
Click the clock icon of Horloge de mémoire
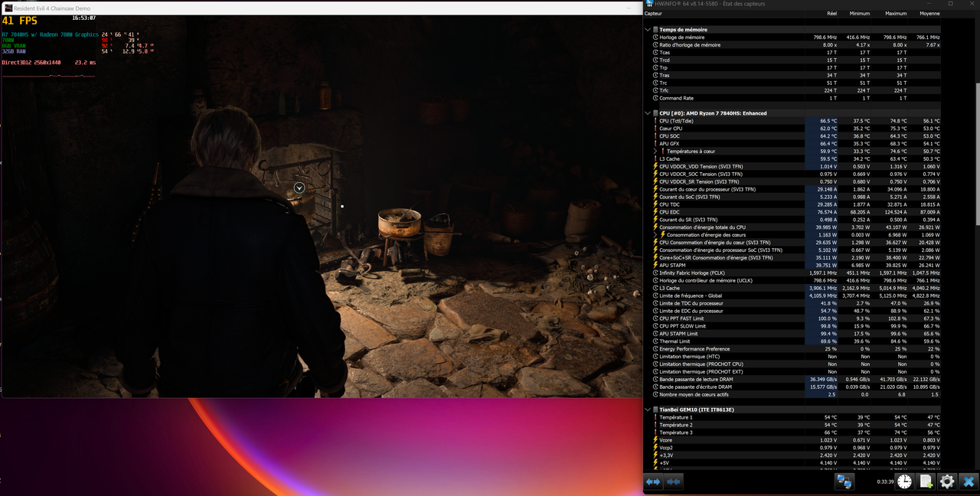(x=655, y=37)
